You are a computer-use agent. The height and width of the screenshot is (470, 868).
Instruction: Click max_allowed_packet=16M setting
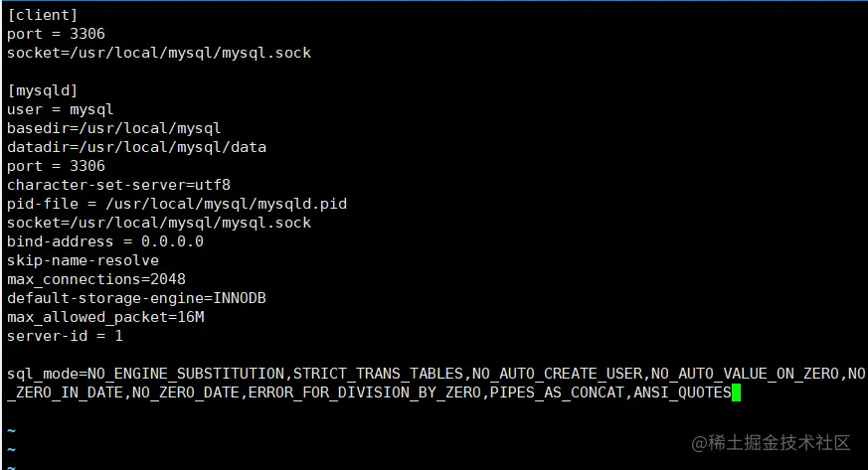(x=105, y=317)
